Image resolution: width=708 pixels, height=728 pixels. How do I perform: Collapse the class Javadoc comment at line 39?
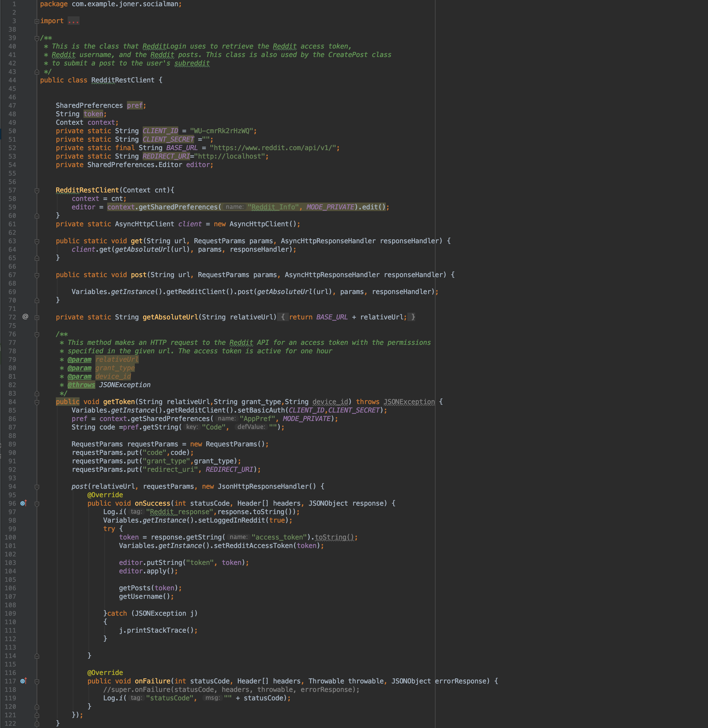[37, 38]
